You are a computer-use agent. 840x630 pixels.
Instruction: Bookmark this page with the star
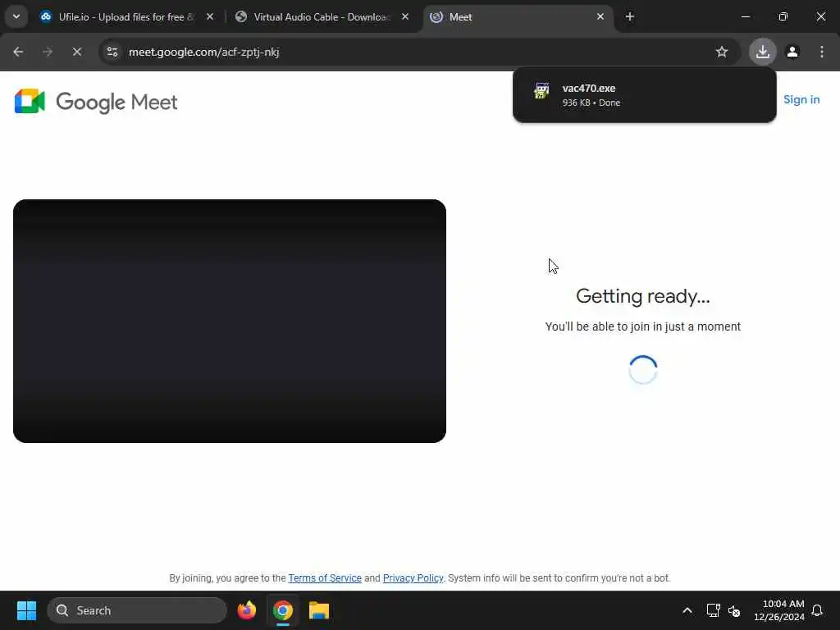[722, 52]
